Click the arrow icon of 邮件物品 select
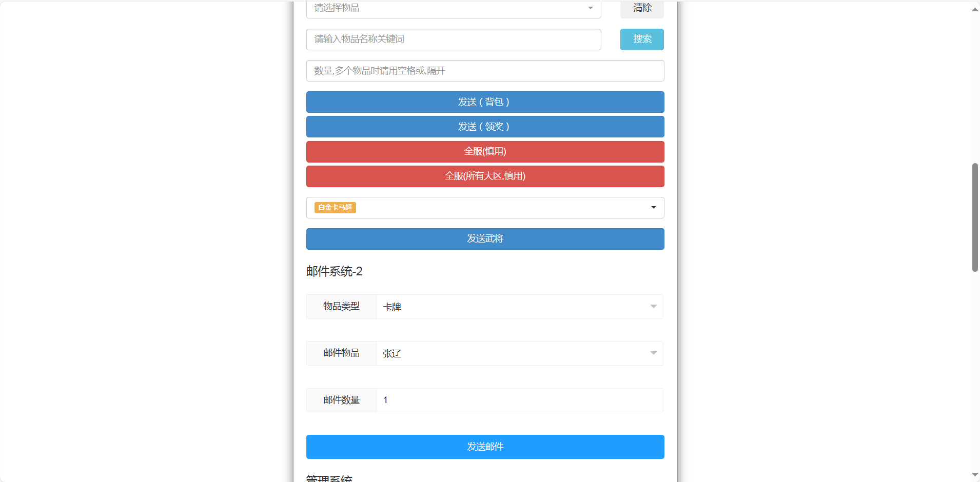The height and width of the screenshot is (482, 980). [653, 353]
